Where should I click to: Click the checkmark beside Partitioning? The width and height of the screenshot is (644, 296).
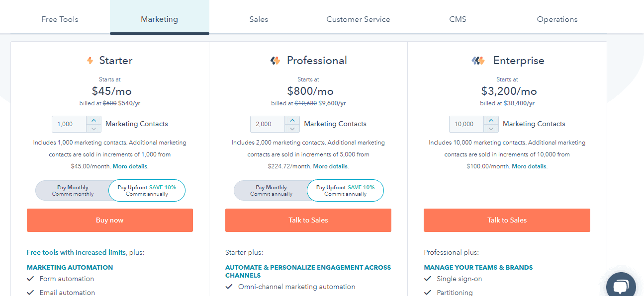click(x=428, y=293)
